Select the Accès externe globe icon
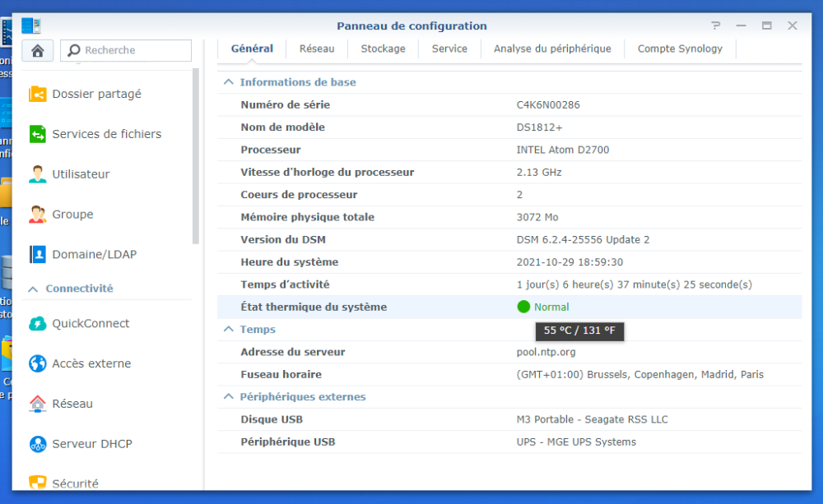The height and width of the screenshot is (504, 823). [x=37, y=363]
